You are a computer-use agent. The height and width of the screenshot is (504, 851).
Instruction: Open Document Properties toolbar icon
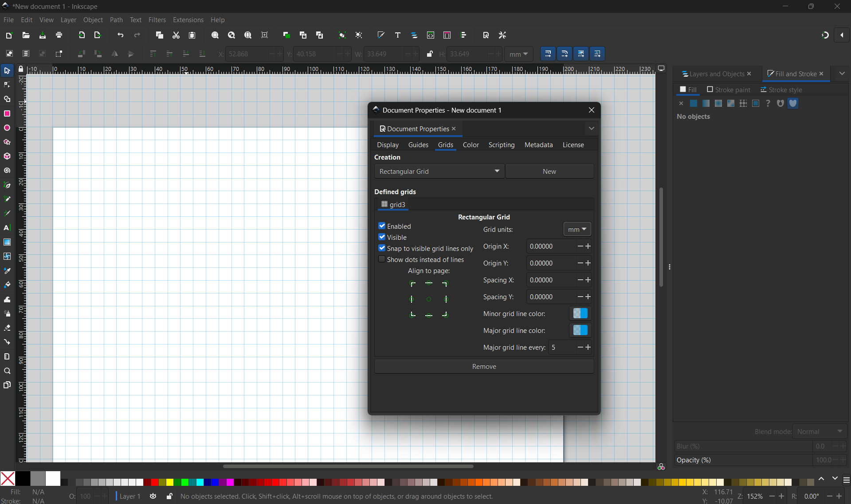(x=486, y=35)
